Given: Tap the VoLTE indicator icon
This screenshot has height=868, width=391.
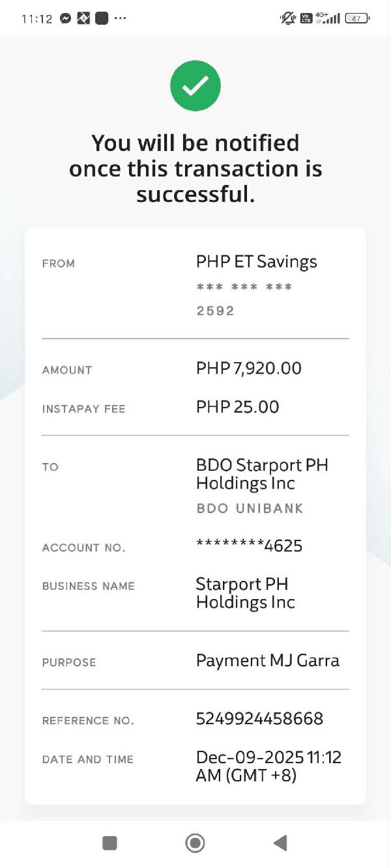Looking at the screenshot, I should click(x=306, y=19).
